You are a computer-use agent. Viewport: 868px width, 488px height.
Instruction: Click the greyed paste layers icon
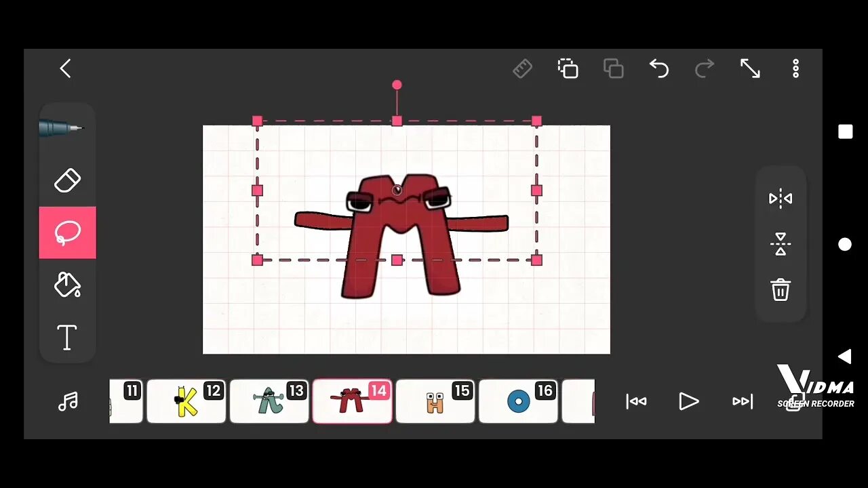(x=613, y=68)
